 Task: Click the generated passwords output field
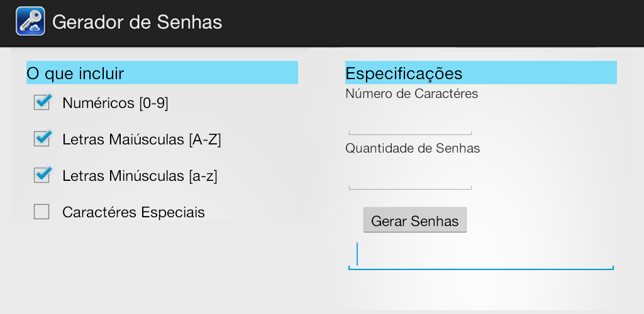click(481, 256)
